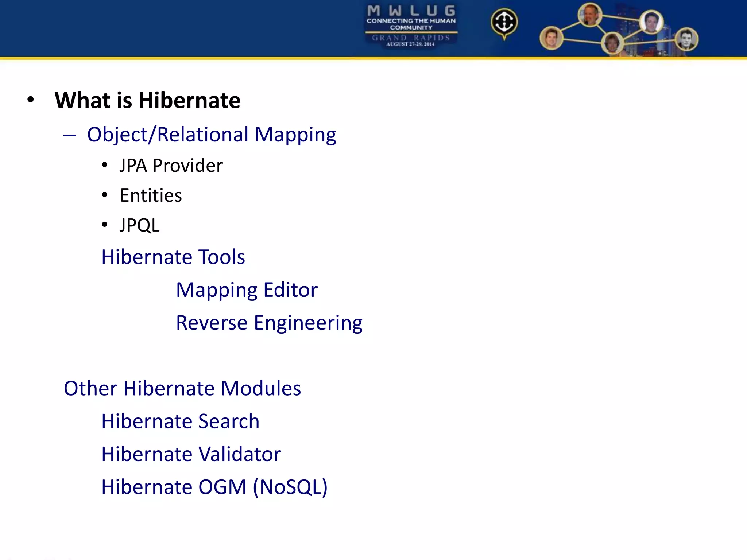Click the 'Entities' bullet
The image size is (747, 560).
pyautogui.click(x=151, y=195)
